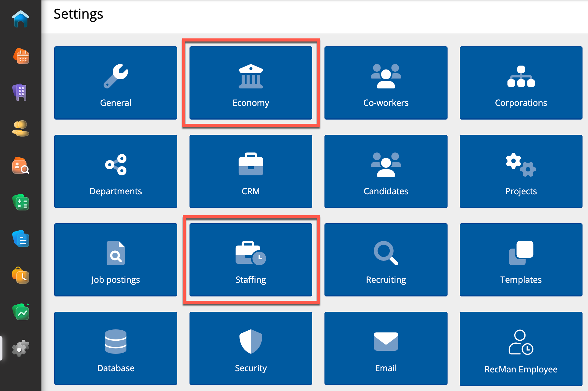Open the Economy settings tile

tap(251, 83)
